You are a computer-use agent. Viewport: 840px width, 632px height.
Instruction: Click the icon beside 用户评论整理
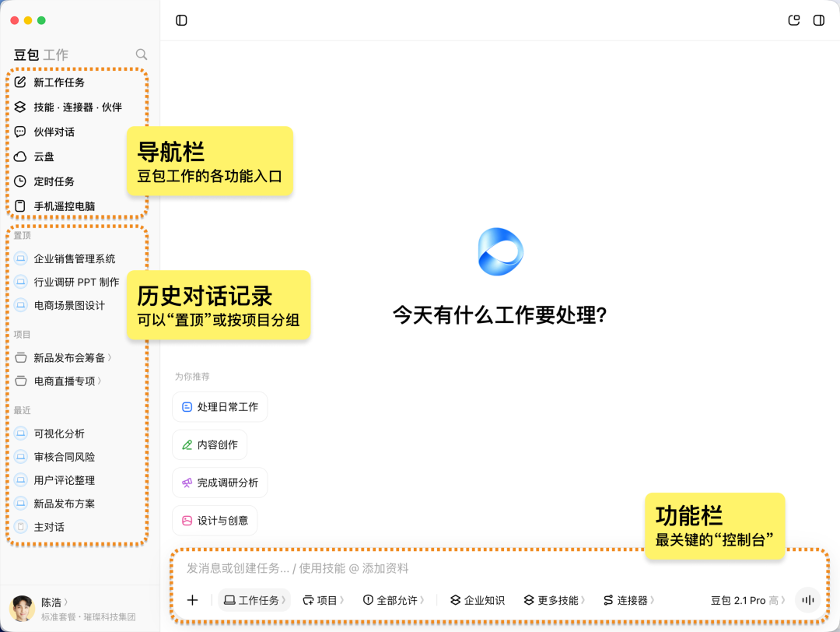coord(20,479)
